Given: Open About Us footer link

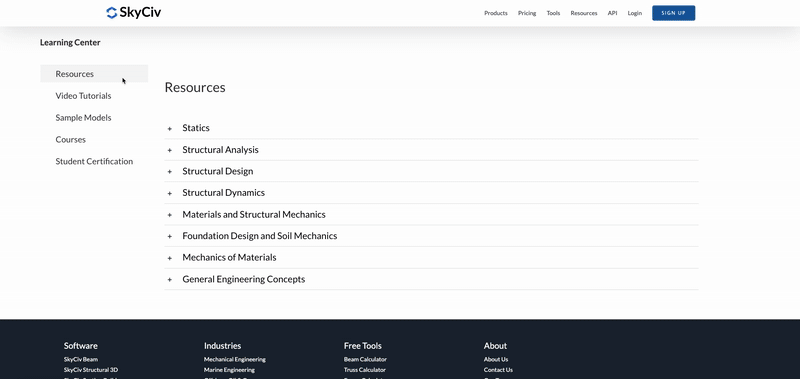Looking at the screenshot, I should (496, 359).
